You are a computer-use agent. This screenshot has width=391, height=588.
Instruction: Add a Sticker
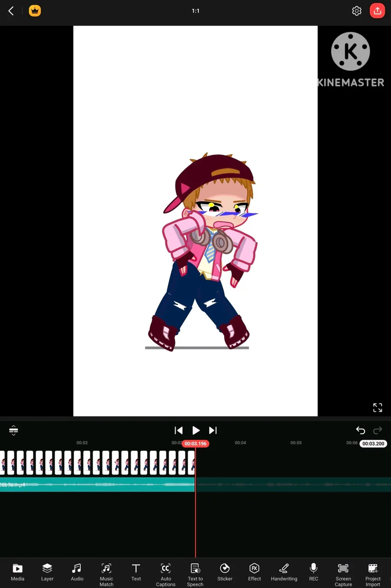pos(225,572)
